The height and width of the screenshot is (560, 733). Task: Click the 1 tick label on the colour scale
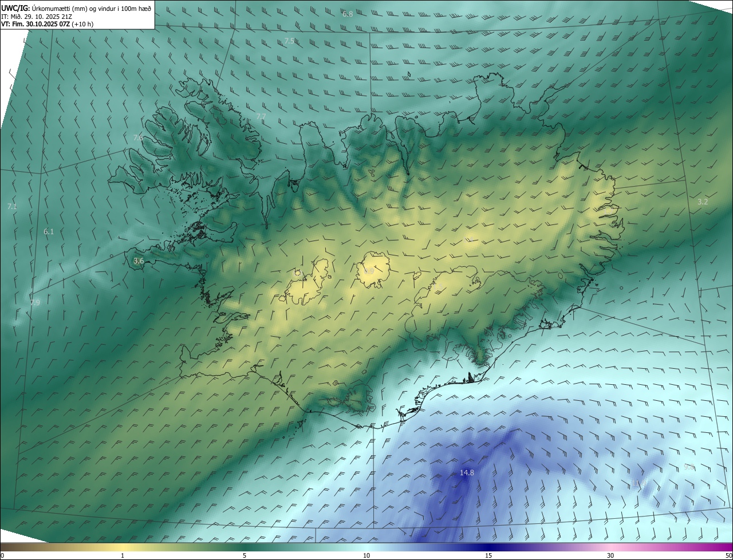pyautogui.click(x=123, y=555)
